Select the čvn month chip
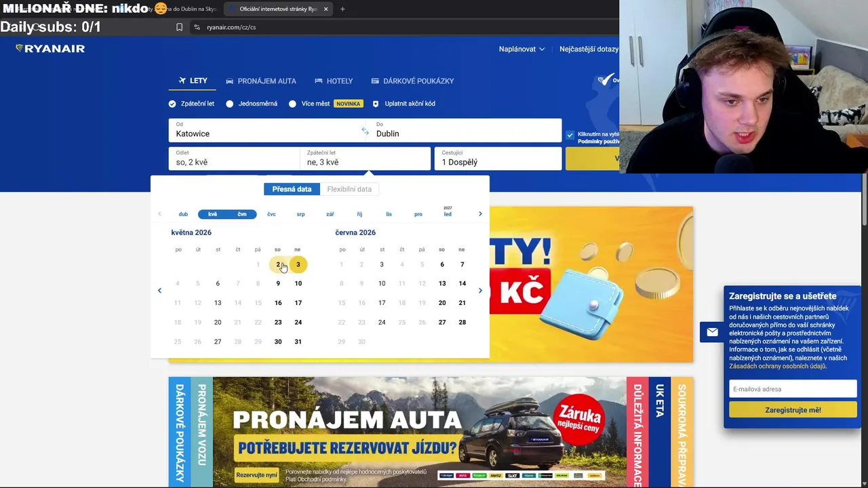Screen dimensions: 868x488 point(242,214)
